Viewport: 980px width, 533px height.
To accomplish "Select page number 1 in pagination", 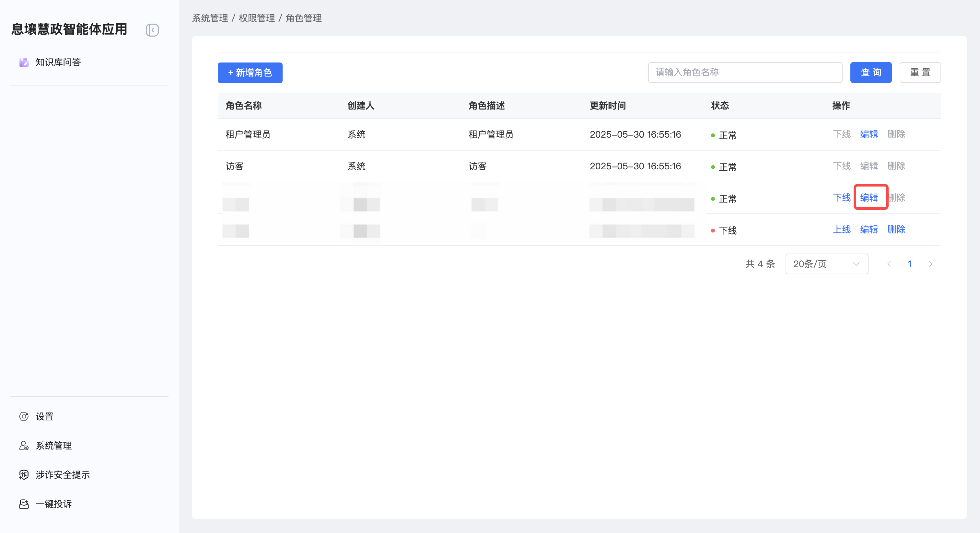I will click(910, 264).
